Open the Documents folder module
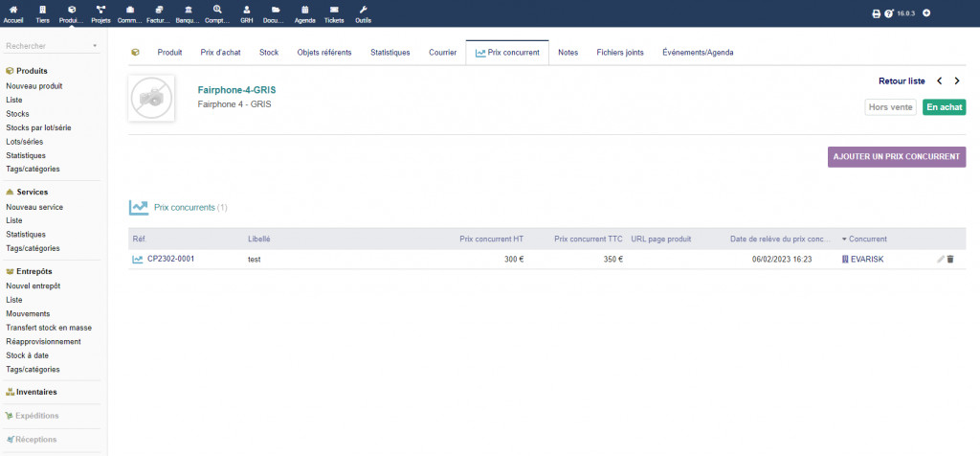The width and height of the screenshot is (980, 456). pos(275,13)
